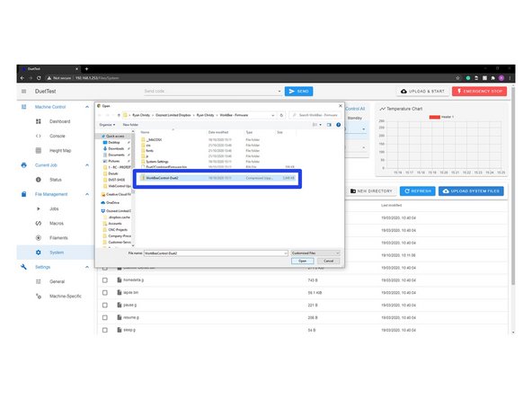Screen dimensions: 532x399
Task: Open Jobs under File Management
Action: [x=54, y=209]
